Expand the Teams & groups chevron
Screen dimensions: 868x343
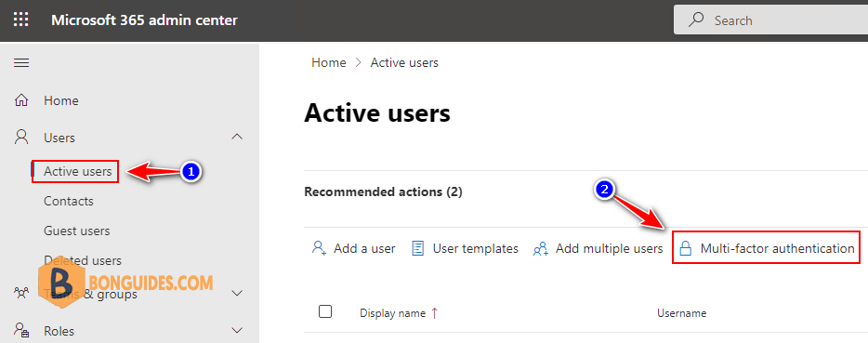[237, 294]
